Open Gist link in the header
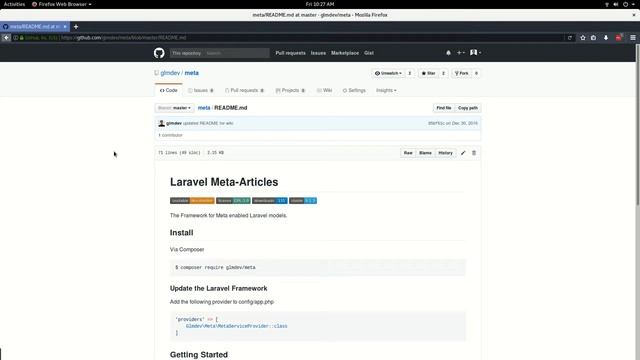The width and height of the screenshot is (640, 360). click(x=369, y=53)
